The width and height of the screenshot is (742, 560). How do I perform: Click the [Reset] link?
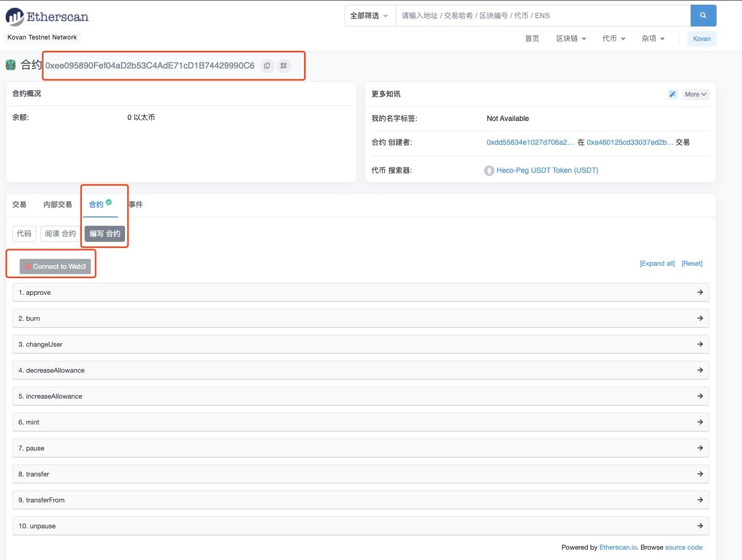click(692, 263)
